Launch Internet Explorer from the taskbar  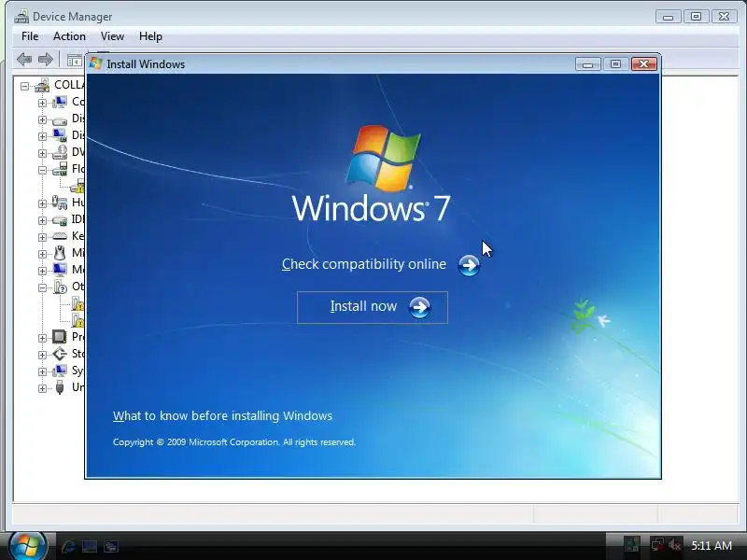pyautogui.click(x=68, y=546)
